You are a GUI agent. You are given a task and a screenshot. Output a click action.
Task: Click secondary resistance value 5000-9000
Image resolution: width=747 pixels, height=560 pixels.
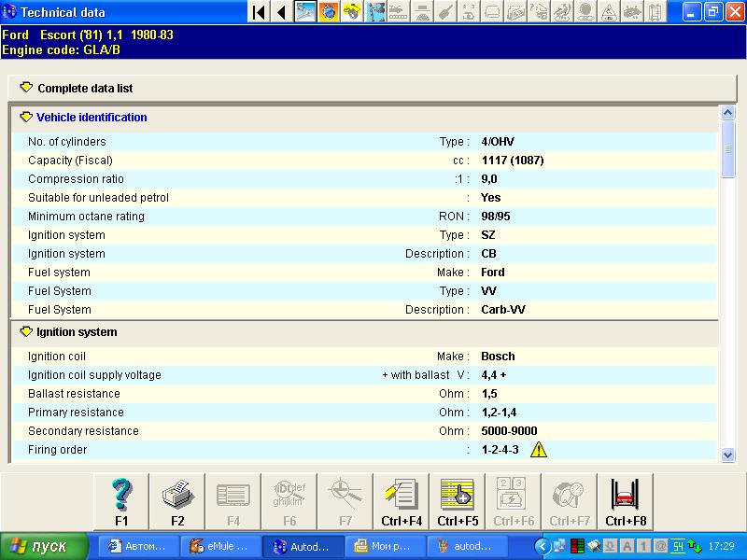[x=509, y=431]
